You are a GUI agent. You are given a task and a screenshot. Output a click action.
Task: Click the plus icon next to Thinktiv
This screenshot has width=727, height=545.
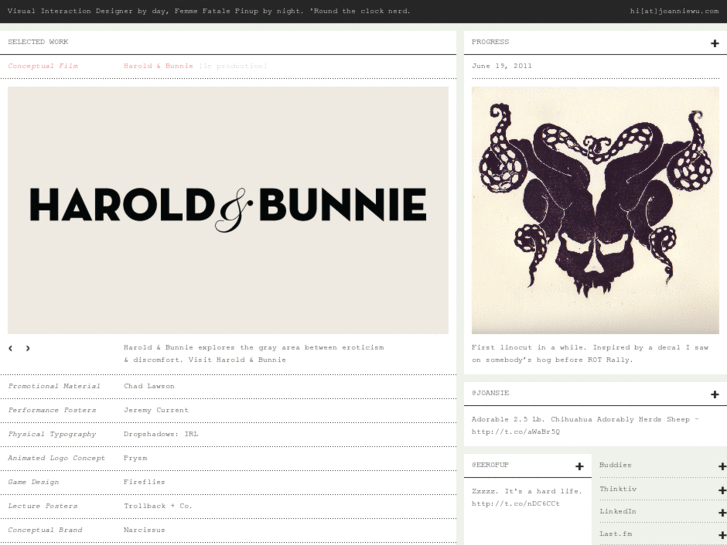[x=722, y=490]
